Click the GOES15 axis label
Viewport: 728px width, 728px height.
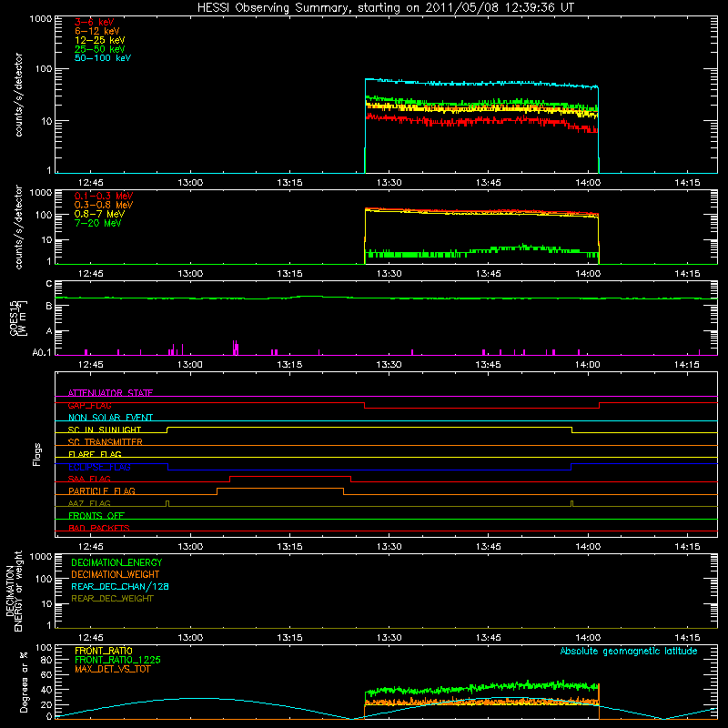coord(18,318)
